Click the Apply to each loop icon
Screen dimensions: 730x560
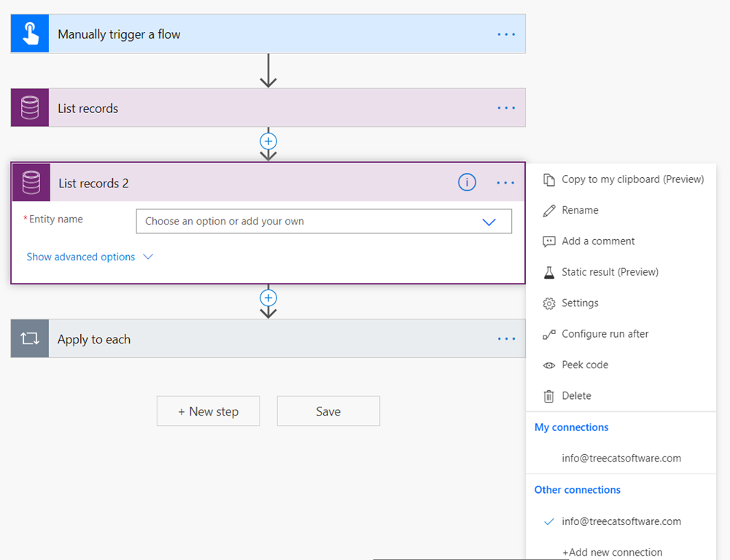click(x=30, y=338)
